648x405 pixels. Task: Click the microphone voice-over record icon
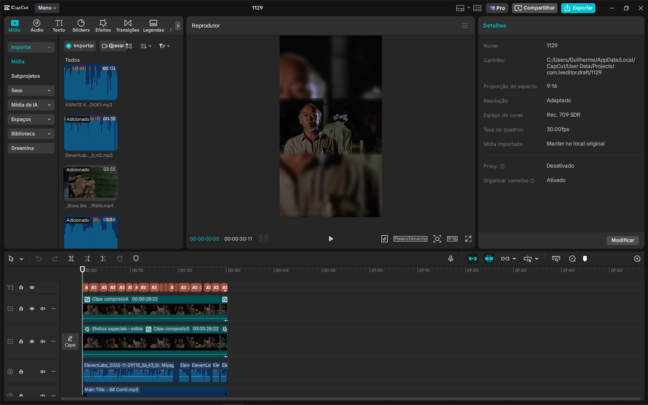coord(450,258)
